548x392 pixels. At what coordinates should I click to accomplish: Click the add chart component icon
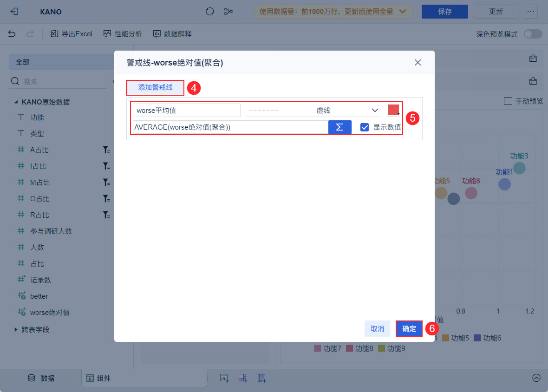click(224, 378)
